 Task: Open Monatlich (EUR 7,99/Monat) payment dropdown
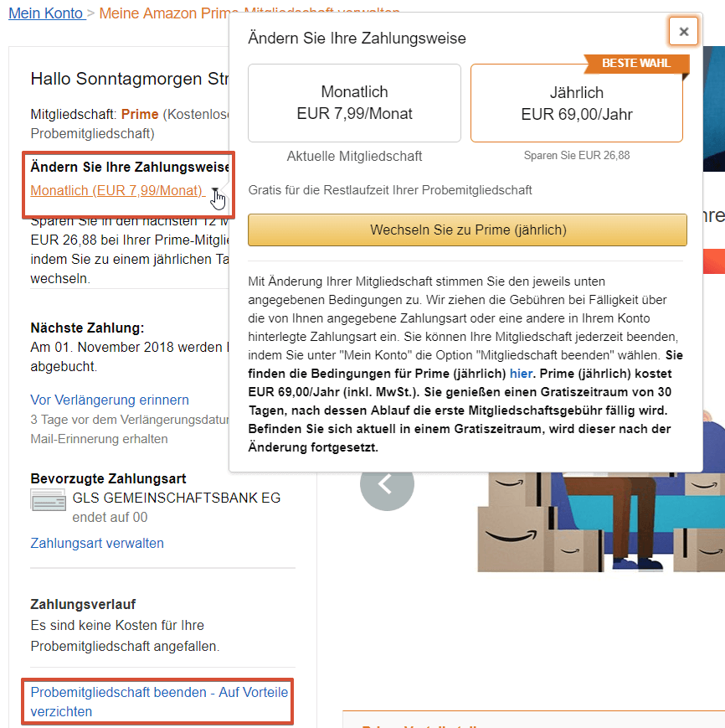click(x=116, y=190)
